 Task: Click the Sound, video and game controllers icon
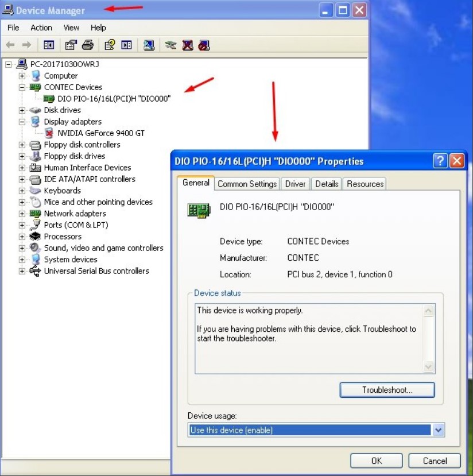pos(35,247)
